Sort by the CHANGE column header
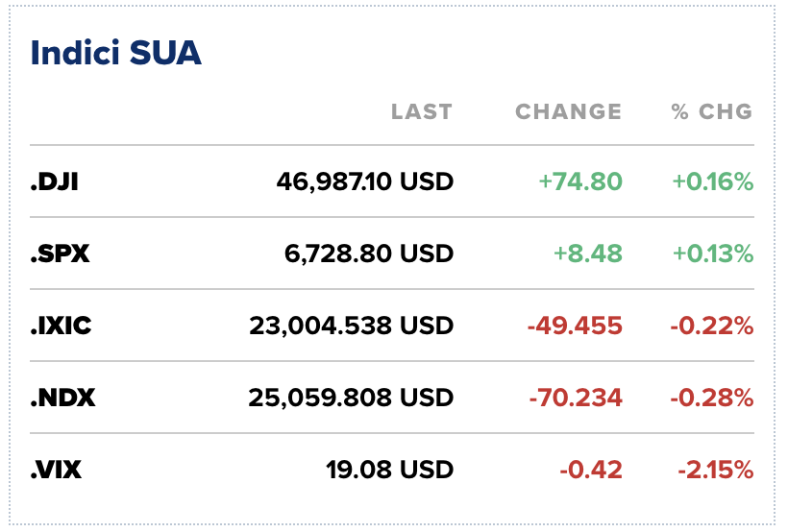This screenshot has height=532, width=788. tap(568, 112)
